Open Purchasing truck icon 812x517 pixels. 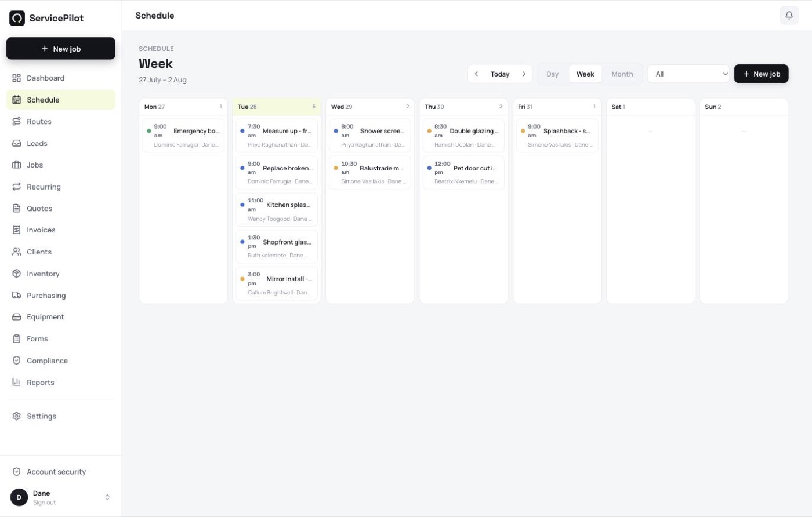[x=16, y=295]
